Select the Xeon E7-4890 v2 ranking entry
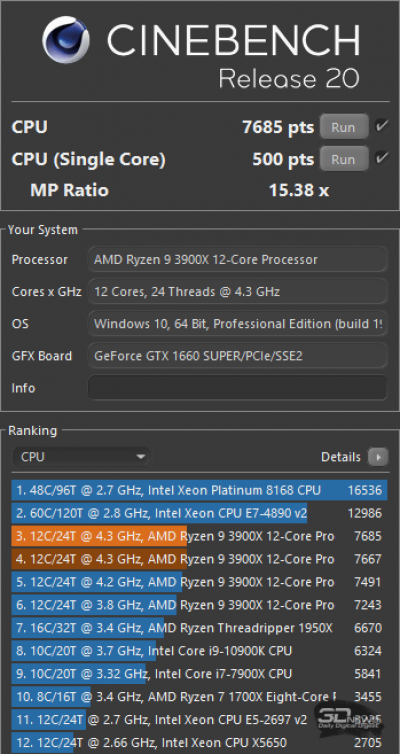 coord(200,513)
